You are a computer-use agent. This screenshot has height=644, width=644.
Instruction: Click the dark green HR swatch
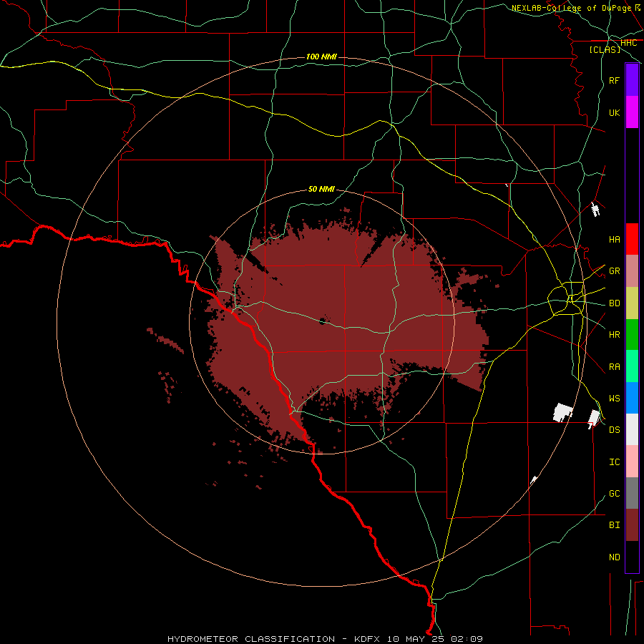(x=632, y=335)
